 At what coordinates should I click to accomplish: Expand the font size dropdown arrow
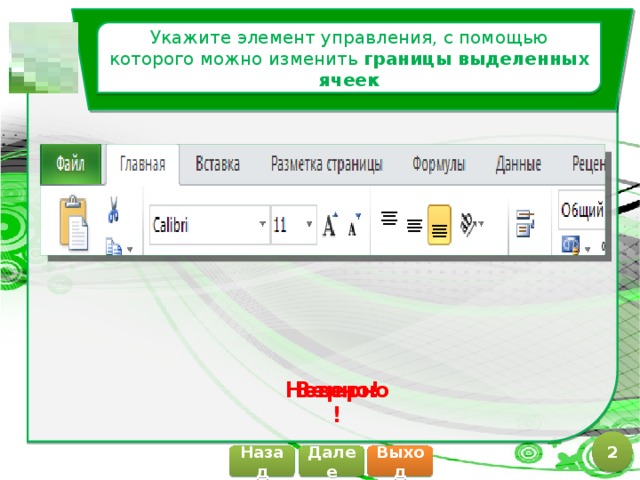(309, 224)
